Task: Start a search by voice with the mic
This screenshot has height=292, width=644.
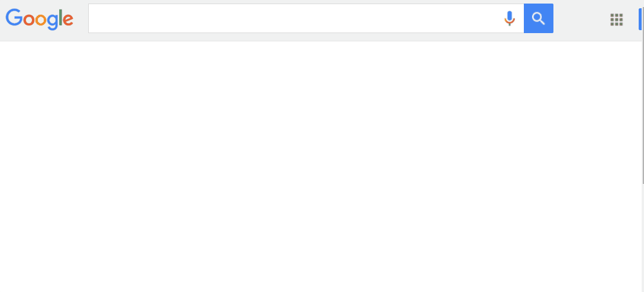Action: [509, 18]
